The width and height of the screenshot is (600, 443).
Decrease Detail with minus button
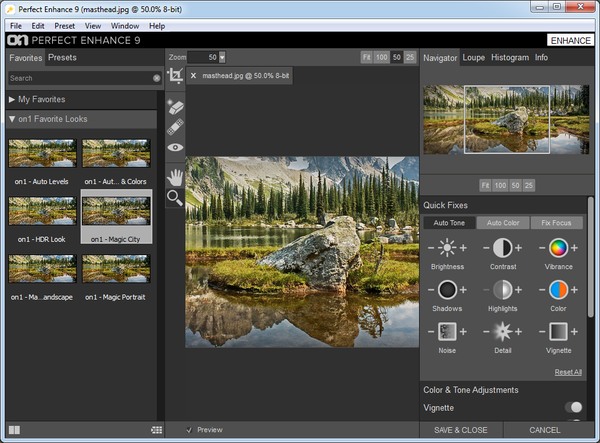tap(486, 331)
